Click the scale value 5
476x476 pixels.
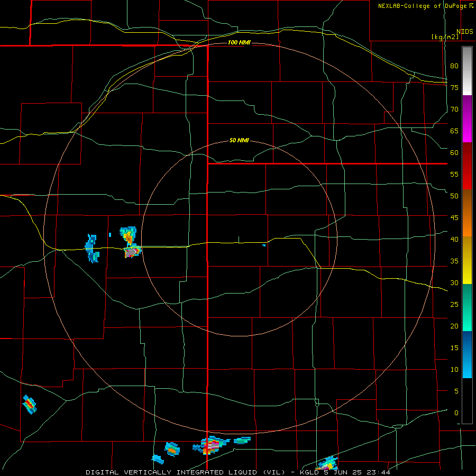tap(456, 391)
